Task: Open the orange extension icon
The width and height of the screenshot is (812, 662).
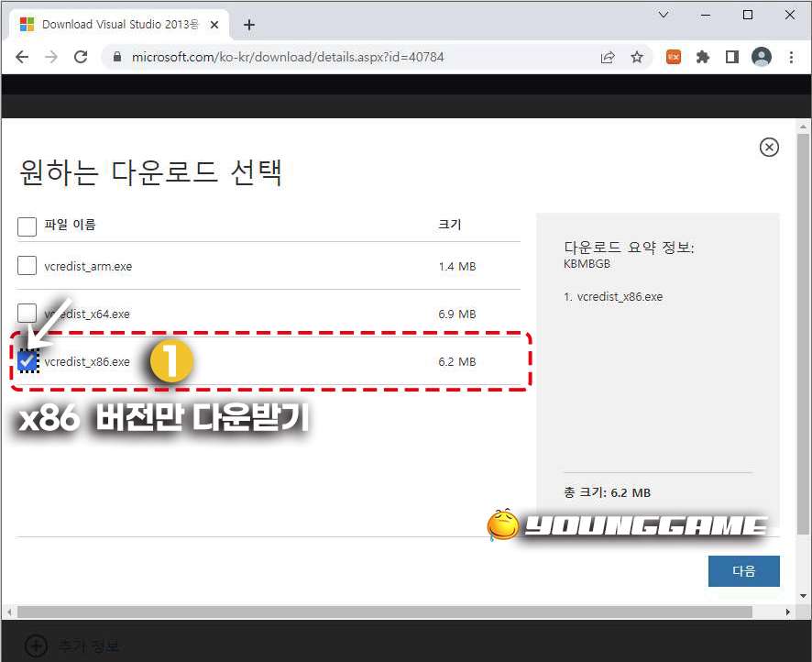Action: pos(674,57)
